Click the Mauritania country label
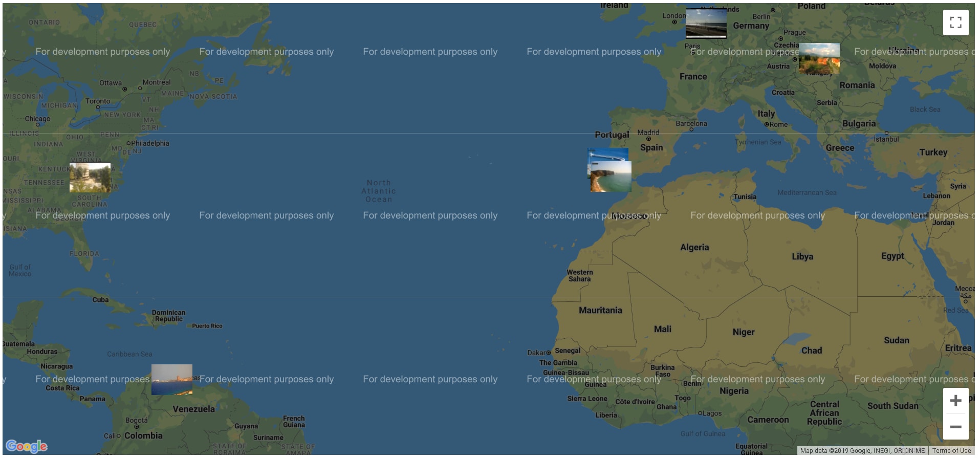The image size is (980, 459). click(600, 311)
